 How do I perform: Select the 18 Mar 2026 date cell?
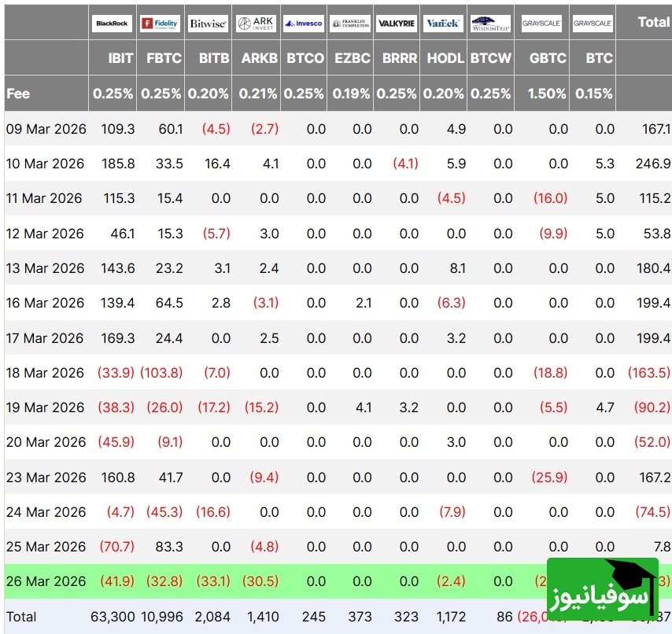[46, 373]
